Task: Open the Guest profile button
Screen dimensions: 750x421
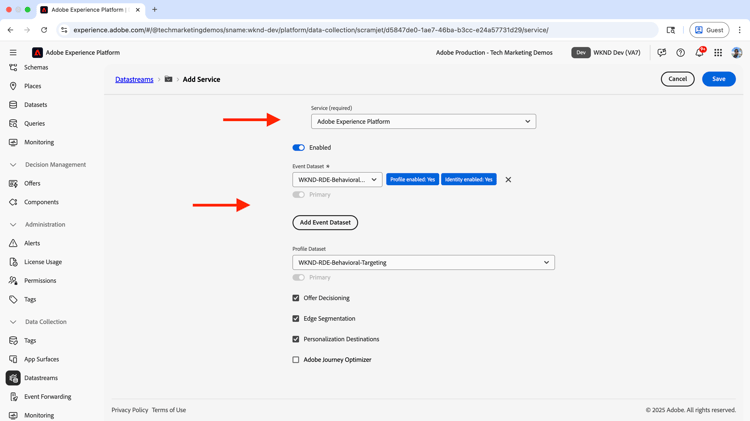Action: point(709,30)
